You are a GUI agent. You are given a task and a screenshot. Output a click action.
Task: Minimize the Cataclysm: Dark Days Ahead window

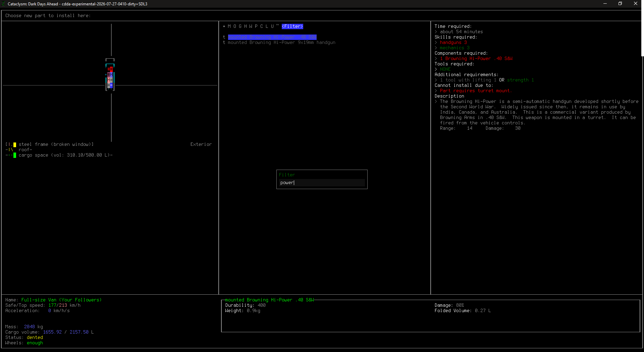(605, 4)
